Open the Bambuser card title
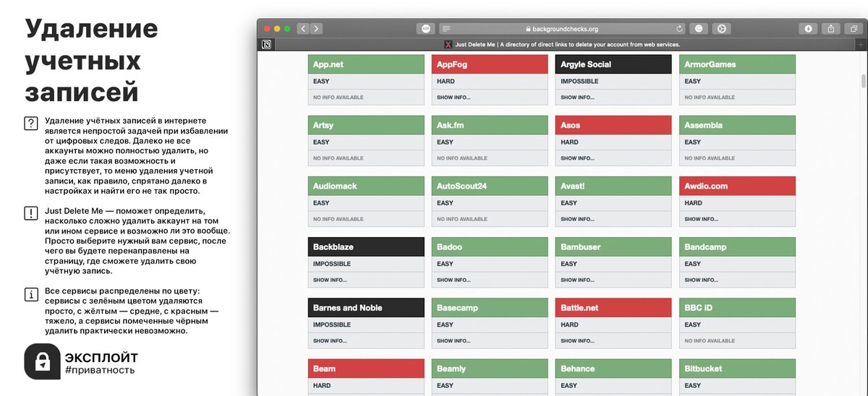 point(613,246)
